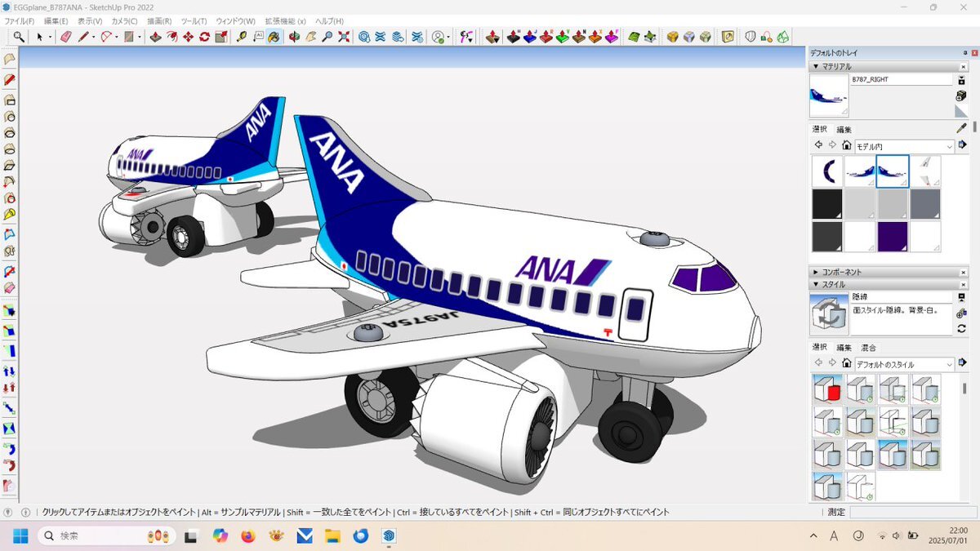Open the ツール(T) menu
The width and height of the screenshot is (980, 551).
(194, 20)
